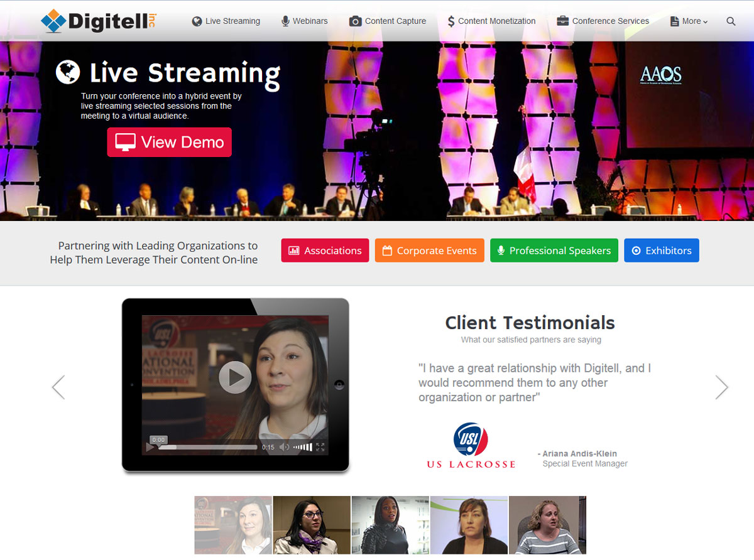Viewport: 754px width, 560px height.
Task: Select Webinars in the navigation bar
Action: tap(304, 21)
